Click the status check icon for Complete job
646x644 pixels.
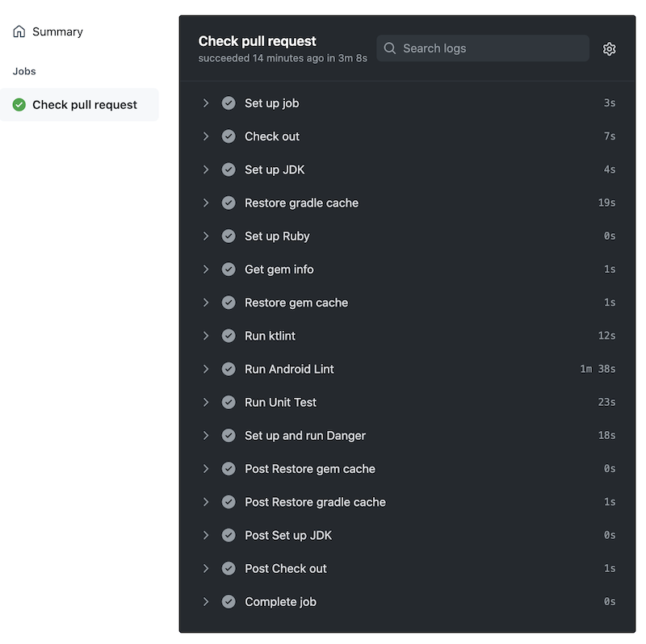pyautogui.click(x=229, y=601)
